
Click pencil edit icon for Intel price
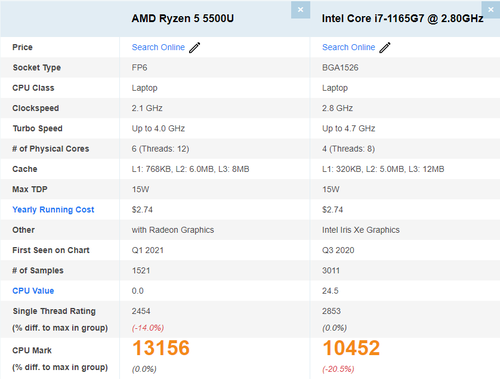click(385, 47)
